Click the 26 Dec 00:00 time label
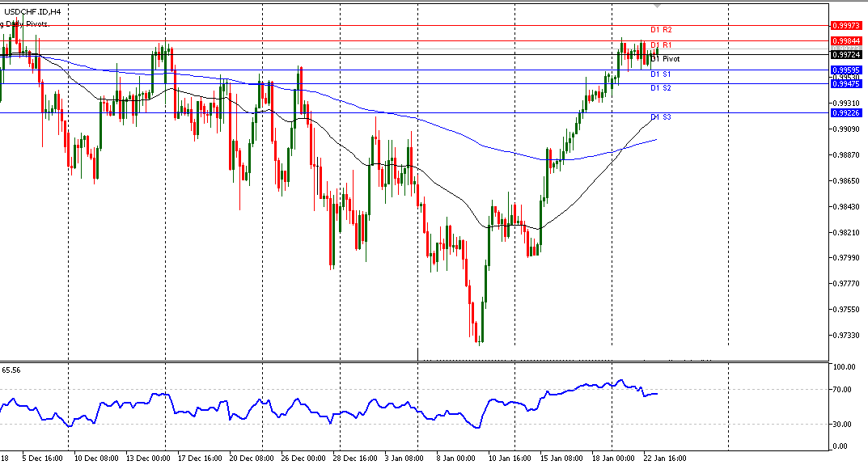This screenshot has width=868, height=465. 303,459
